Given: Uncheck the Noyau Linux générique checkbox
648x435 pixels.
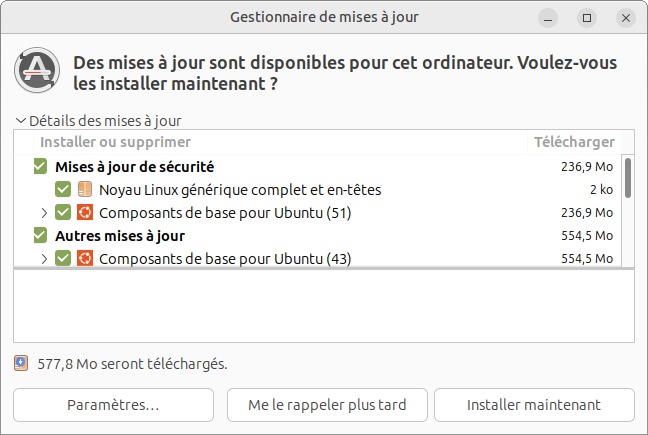Looking at the screenshot, I should coord(63,189).
